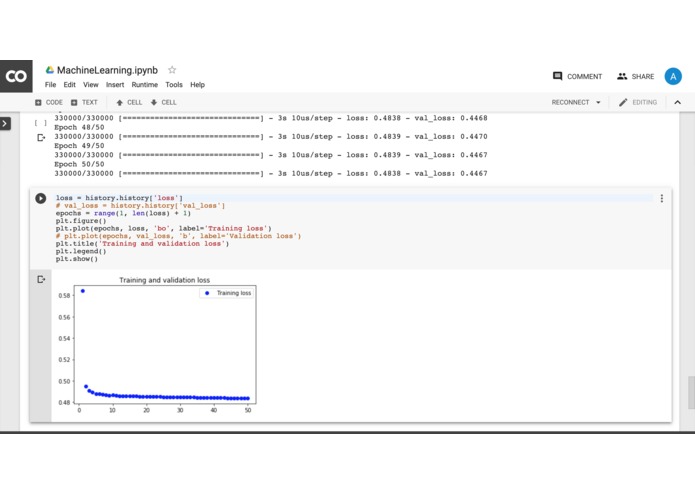Click the epochs = range line
The height and width of the screenshot is (494, 695).
click(x=123, y=213)
